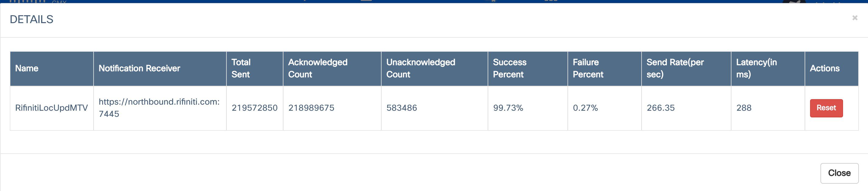Click the RifinitiLocUpdMTV name cell

click(52, 108)
